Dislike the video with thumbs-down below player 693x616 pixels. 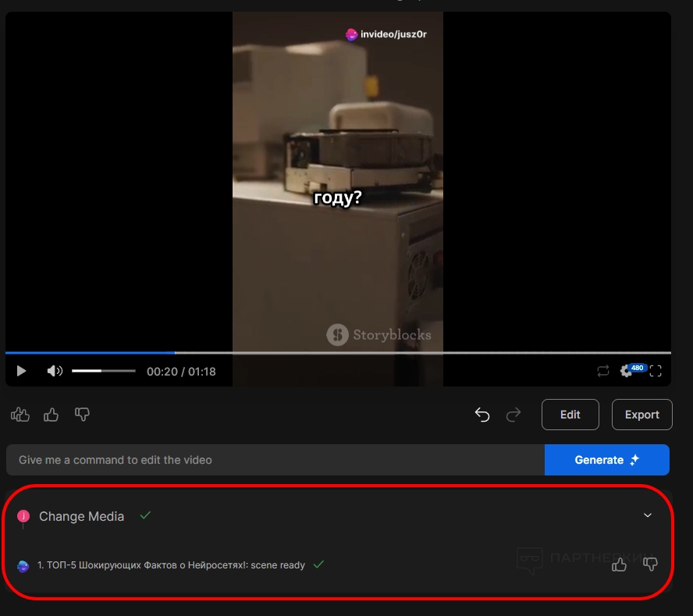(82, 415)
